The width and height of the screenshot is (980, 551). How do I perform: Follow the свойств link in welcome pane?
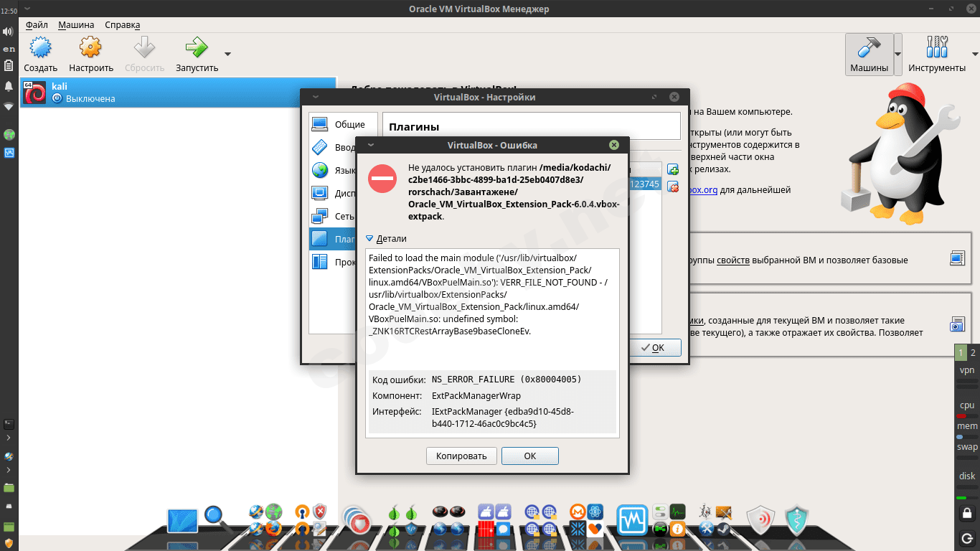[733, 260]
